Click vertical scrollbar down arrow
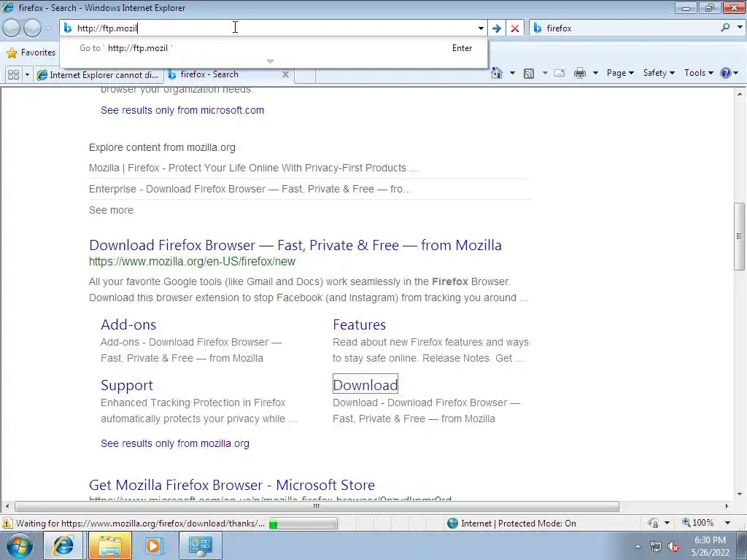 pyautogui.click(x=740, y=494)
